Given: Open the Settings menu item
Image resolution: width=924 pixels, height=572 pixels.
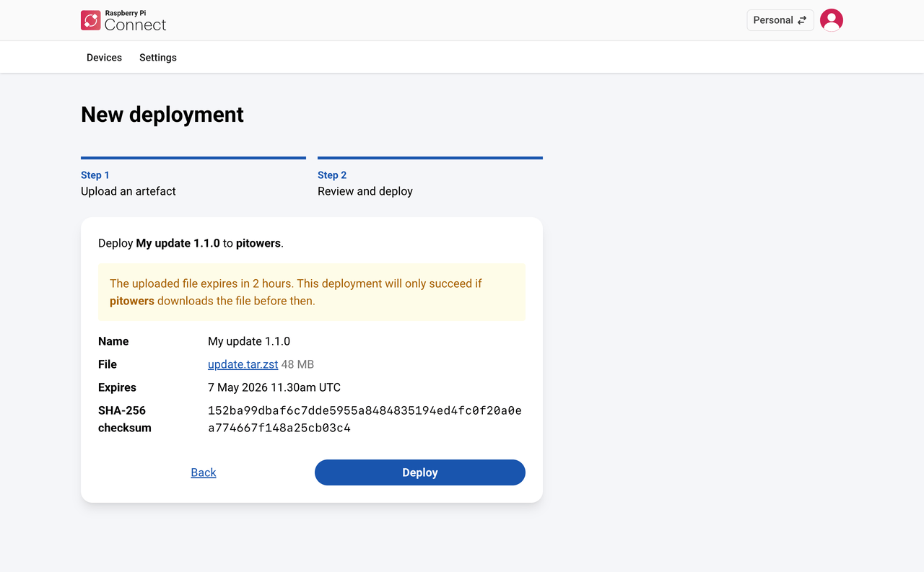Looking at the screenshot, I should click(x=158, y=58).
